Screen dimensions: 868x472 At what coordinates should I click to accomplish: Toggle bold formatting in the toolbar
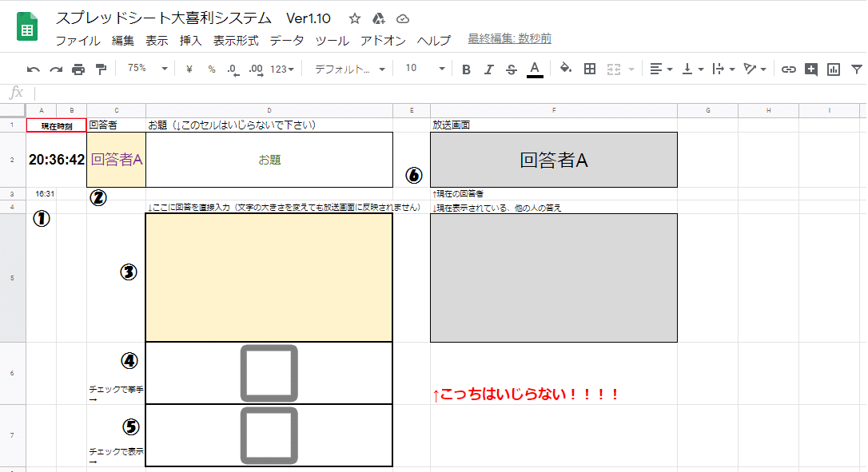coord(466,69)
